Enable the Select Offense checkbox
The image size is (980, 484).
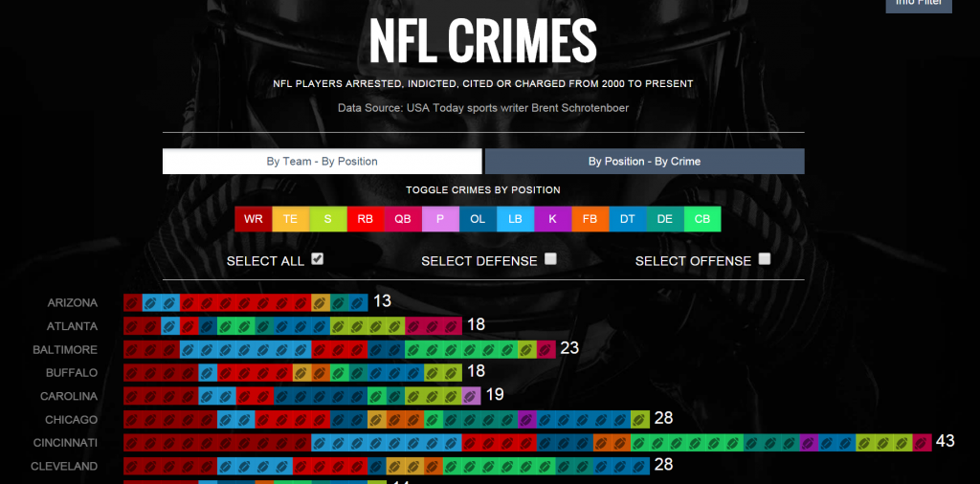pos(765,259)
